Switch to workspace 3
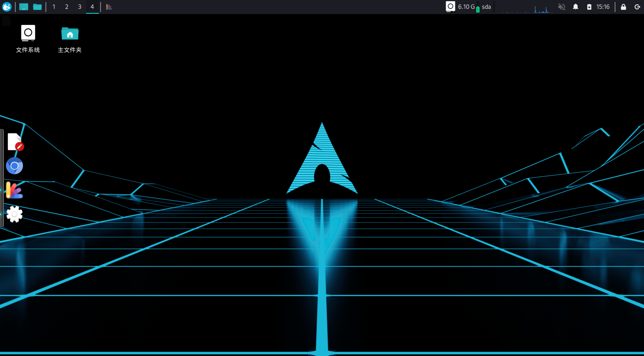The width and height of the screenshot is (644, 356). [x=80, y=7]
